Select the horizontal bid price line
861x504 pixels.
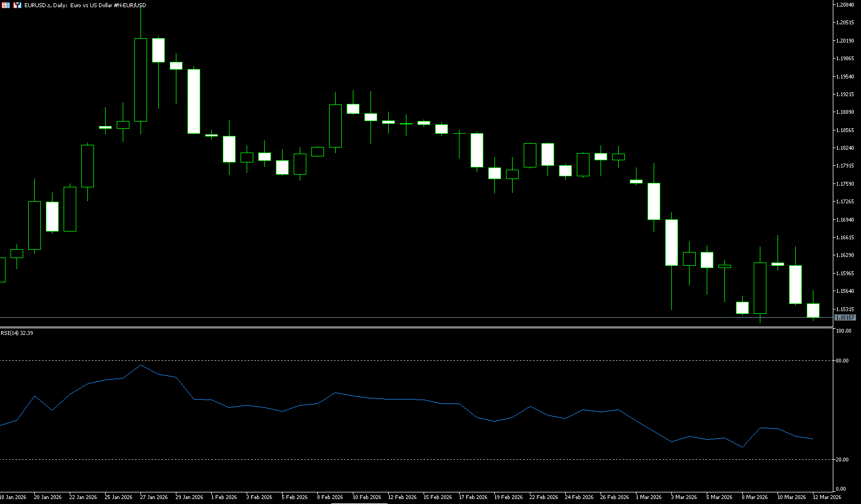click(387, 317)
